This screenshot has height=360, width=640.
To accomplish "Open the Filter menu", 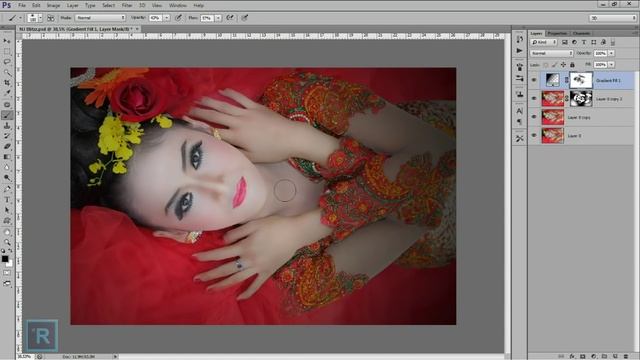I will point(127,5).
